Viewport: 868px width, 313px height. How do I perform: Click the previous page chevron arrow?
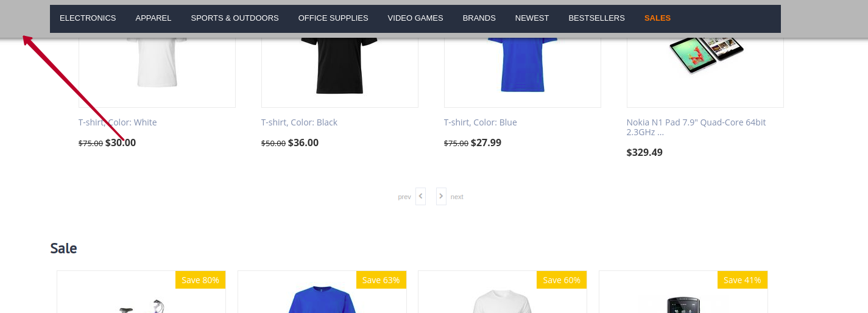[x=420, y=196]
